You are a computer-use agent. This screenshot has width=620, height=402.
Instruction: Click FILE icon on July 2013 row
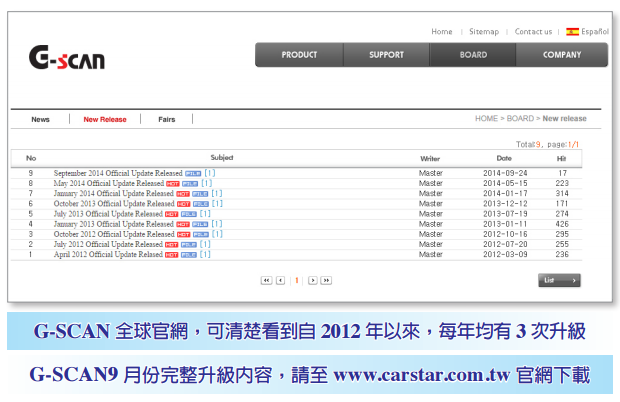[x=189, y=214]
